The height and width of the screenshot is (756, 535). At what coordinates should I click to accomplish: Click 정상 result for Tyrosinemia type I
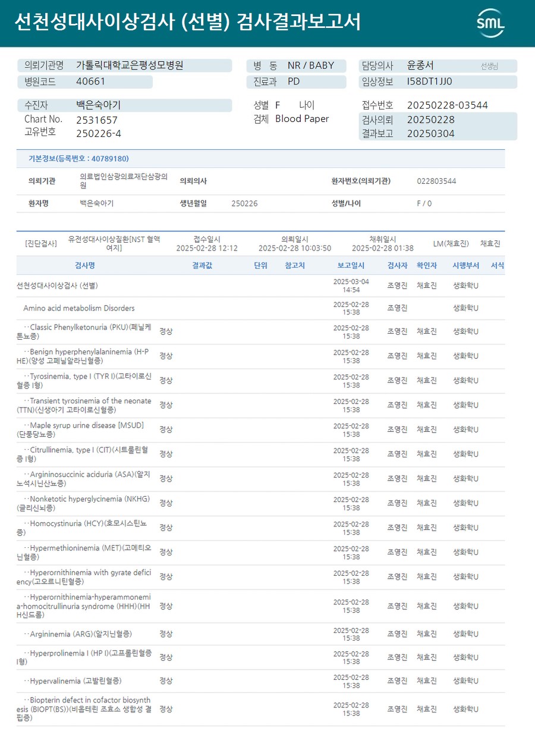(x=166, y=380)
